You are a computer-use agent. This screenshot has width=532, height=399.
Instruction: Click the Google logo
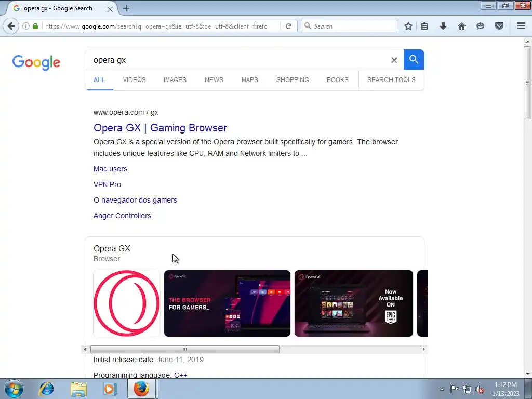click(36, 62)
